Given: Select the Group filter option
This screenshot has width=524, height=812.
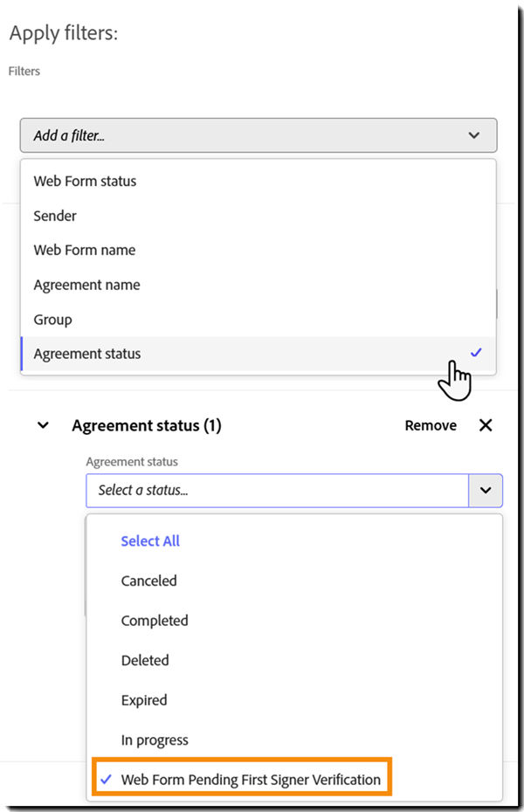Looking at the screenshot, I should pyautogui.click(x=52, y=320).
